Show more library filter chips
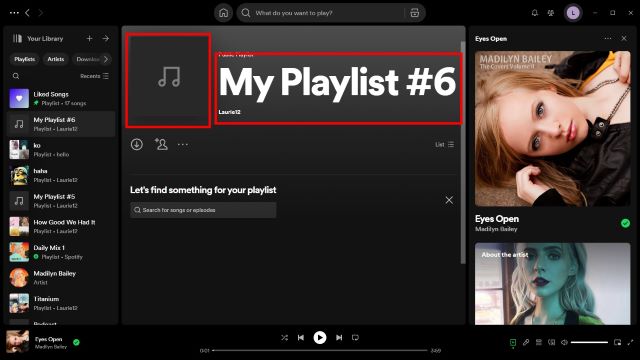The height and width of the screenshot is (360, 640). pos(106,59)
